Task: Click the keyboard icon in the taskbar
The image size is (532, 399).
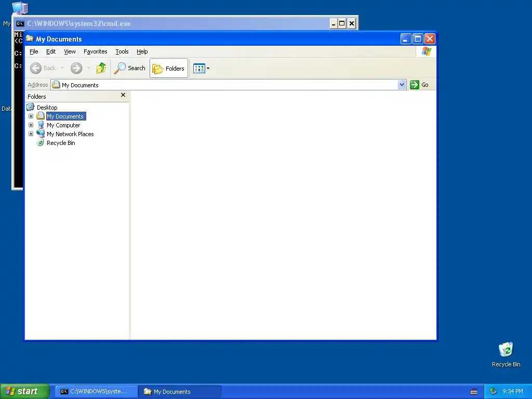Action: coord(474,392)
